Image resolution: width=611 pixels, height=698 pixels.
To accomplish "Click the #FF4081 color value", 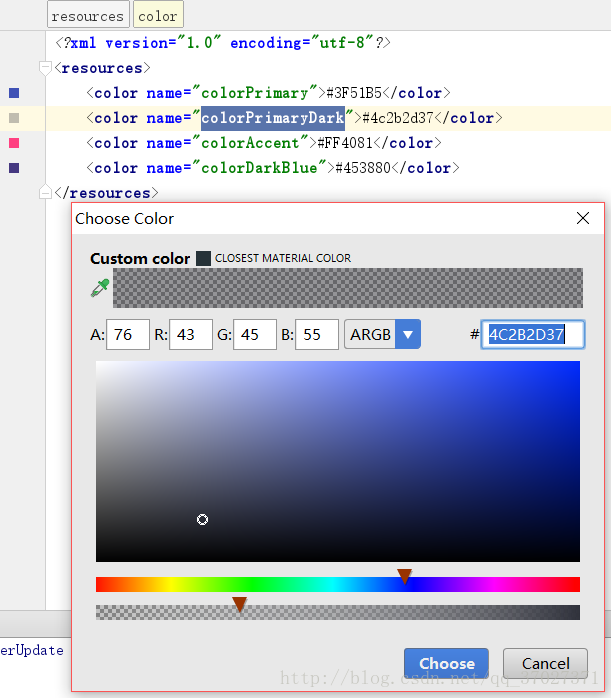I will pos(345,142).
